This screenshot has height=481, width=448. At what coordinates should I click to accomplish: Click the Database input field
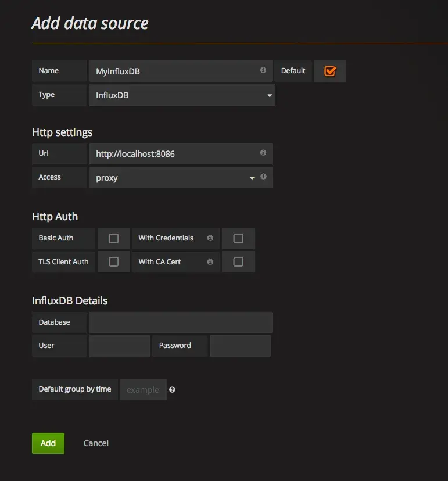pos(181,323)
